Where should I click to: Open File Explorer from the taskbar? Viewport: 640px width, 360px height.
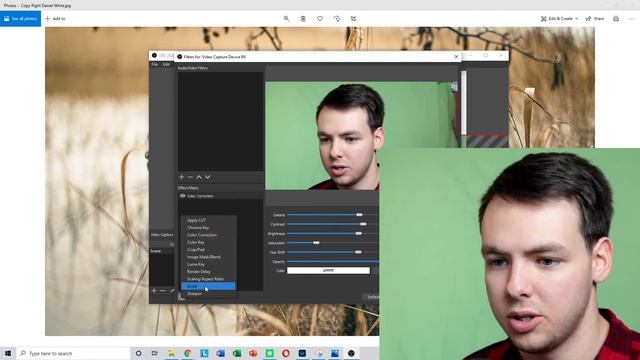click(x=171, y=353)
